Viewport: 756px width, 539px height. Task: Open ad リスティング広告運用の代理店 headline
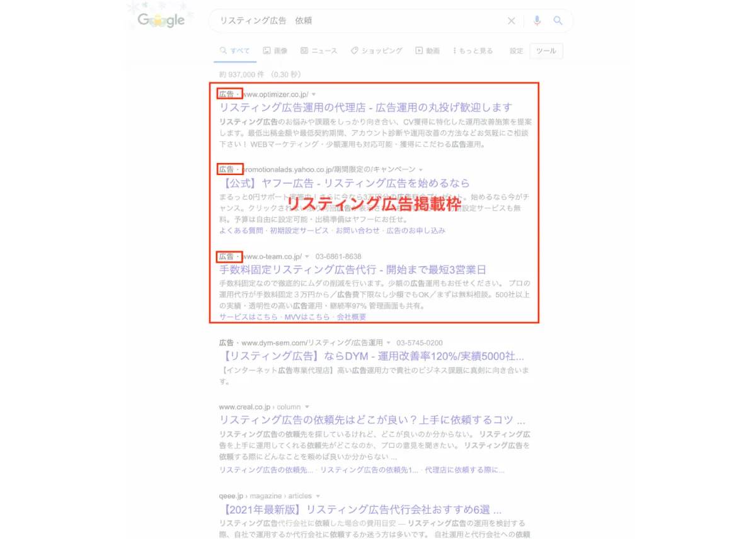coord(366,108)
